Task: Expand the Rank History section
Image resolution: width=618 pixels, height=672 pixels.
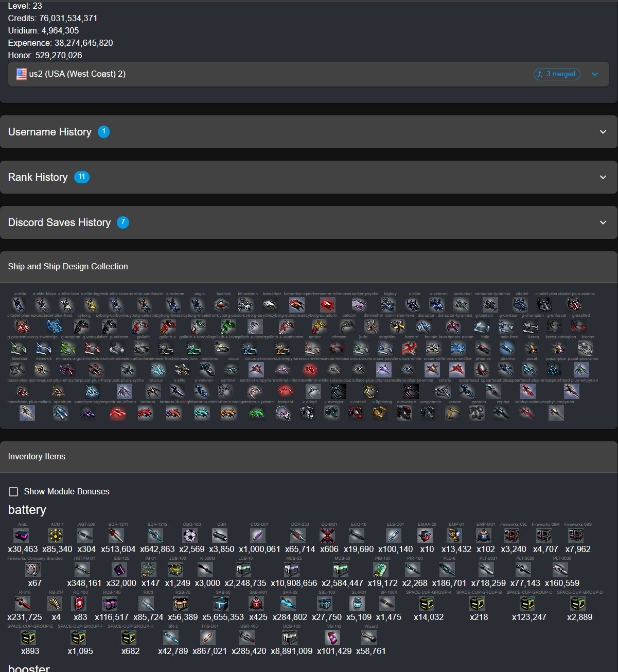Action: (309, 177)
